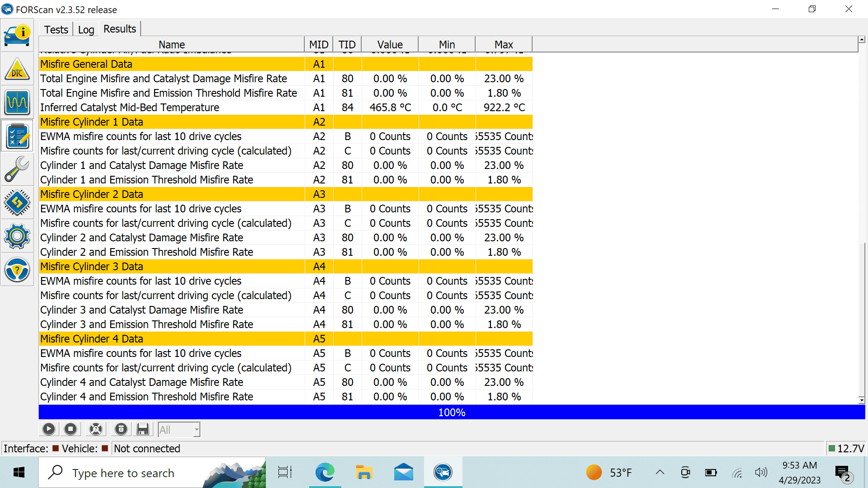This screenshot has height=488, width=868.
Task: Open the Mail app from the taskbar
Action: (x=404, y=473)
